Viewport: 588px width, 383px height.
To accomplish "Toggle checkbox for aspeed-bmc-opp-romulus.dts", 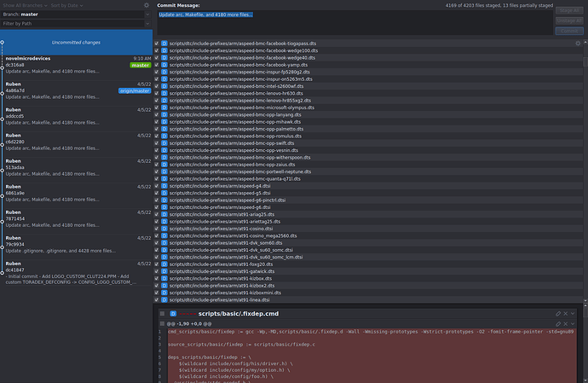I will (x=157, y=136).
